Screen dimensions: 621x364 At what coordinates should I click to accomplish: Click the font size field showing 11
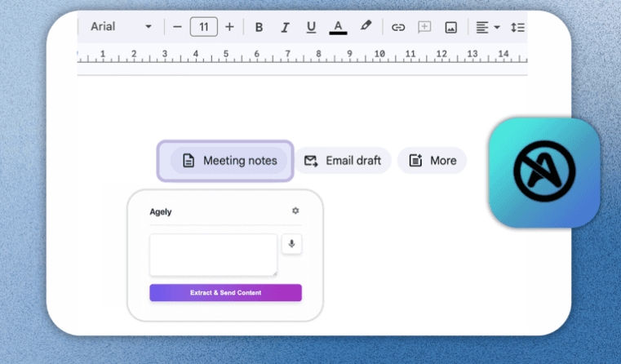click(204, 27)
